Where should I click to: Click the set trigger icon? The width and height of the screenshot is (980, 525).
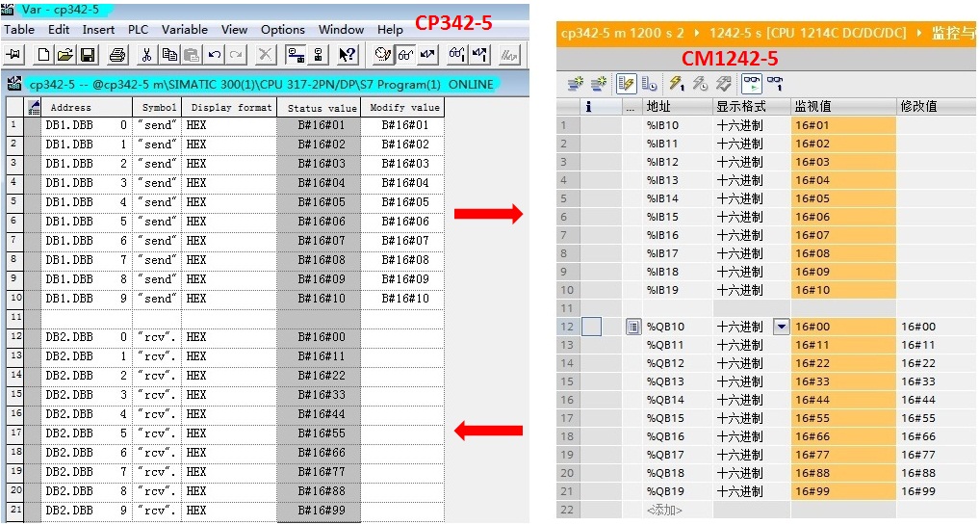(x=382, y=55)
